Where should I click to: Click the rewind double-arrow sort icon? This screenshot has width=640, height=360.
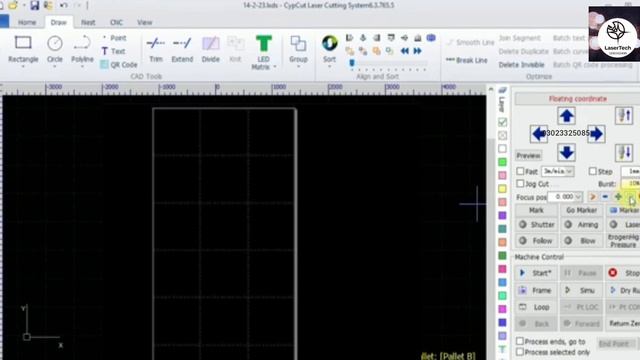(404, 51)
